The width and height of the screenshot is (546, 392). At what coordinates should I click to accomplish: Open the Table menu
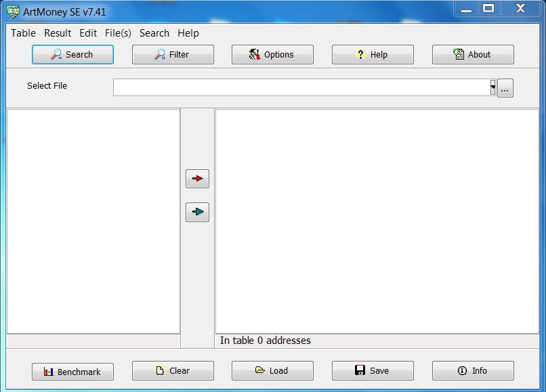[x=23, y=33]
